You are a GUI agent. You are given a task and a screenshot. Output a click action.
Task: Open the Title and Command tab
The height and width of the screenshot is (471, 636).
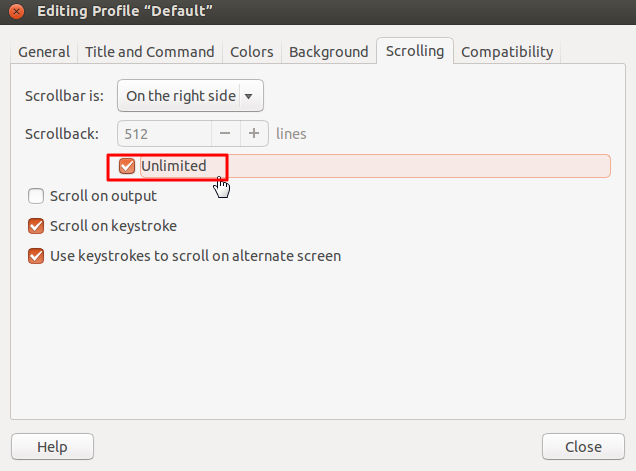pos(150,52)
